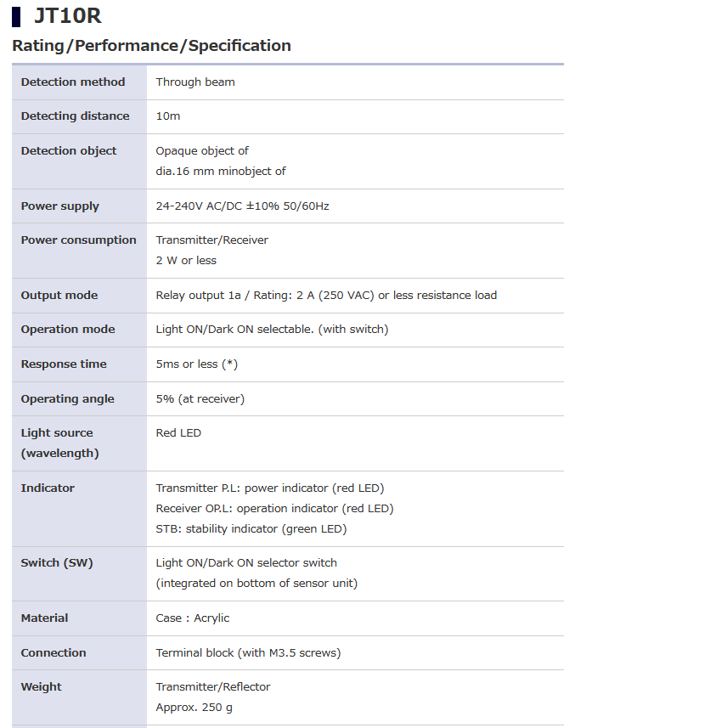The width and height of the screenshot is (710, 728).
Task: Select the 5ms or less response value
Action: click(196, 364)
